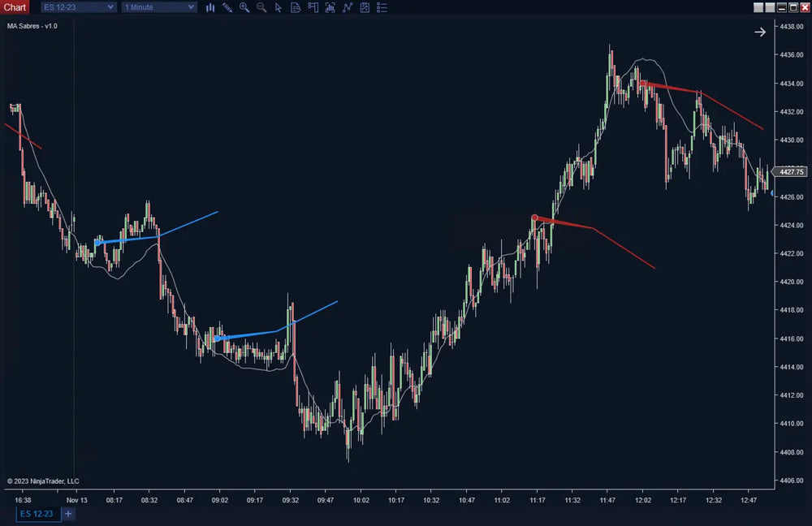
Task: Click the zoom in magnifier icon
Action: (x=244, y=7)
